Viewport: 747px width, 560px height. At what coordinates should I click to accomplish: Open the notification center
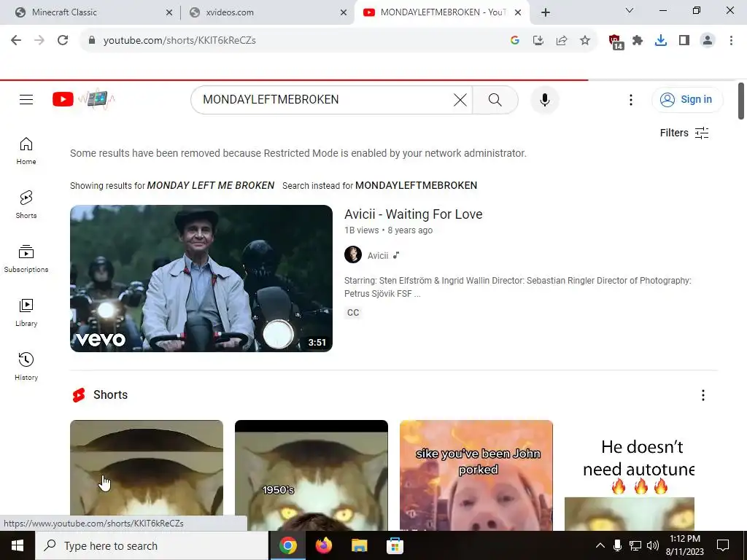pyautogui.click(x=723, y=545)
